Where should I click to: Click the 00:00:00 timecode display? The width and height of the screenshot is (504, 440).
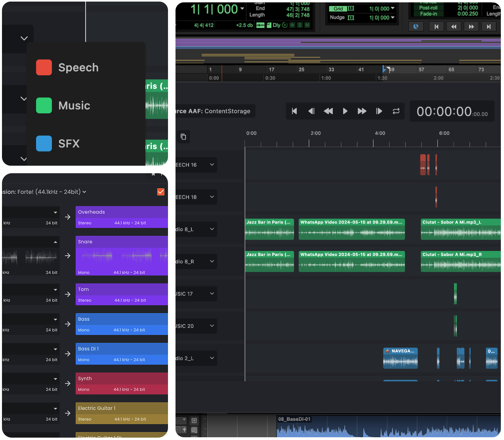point(452,112)
